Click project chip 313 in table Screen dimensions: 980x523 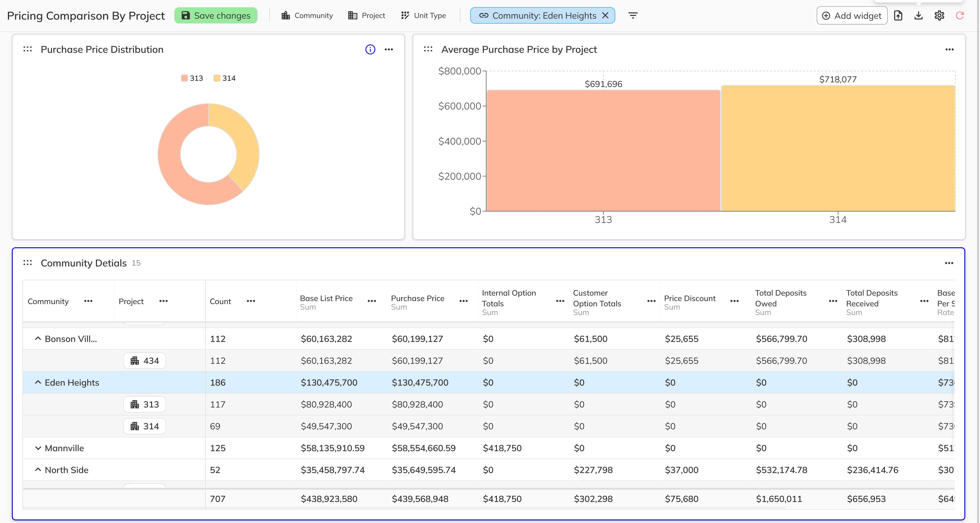145,404
